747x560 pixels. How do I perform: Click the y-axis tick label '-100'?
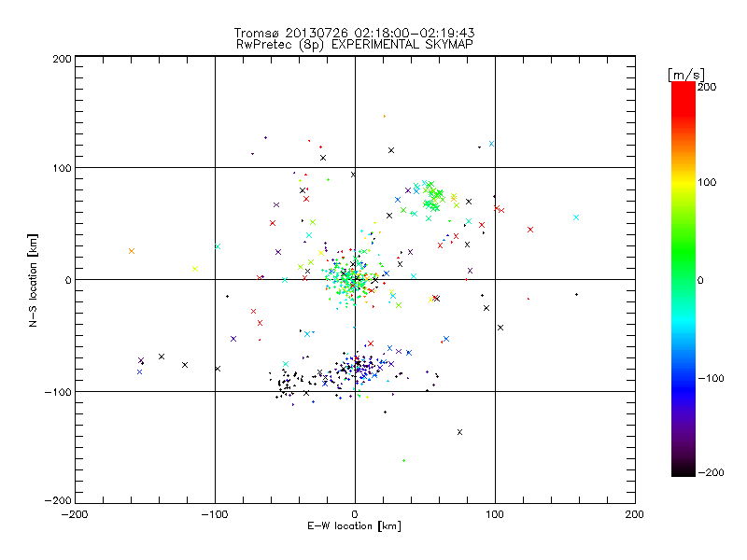(x=58, y=392)
